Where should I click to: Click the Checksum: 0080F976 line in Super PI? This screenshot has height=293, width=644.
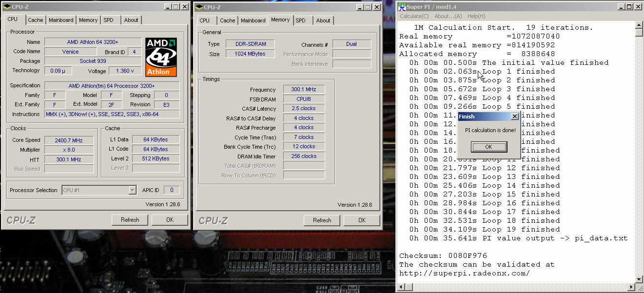point(443,255)
